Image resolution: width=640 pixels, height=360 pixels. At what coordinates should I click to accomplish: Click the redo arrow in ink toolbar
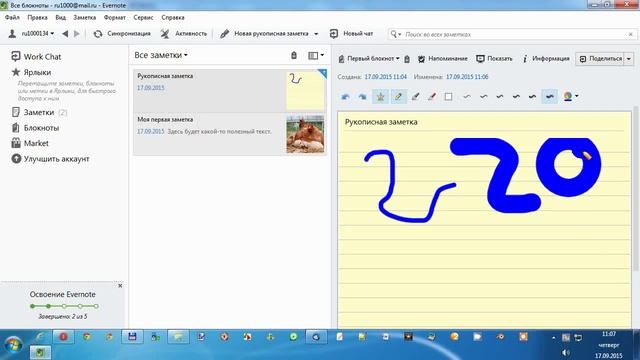[x=362, y=97]
